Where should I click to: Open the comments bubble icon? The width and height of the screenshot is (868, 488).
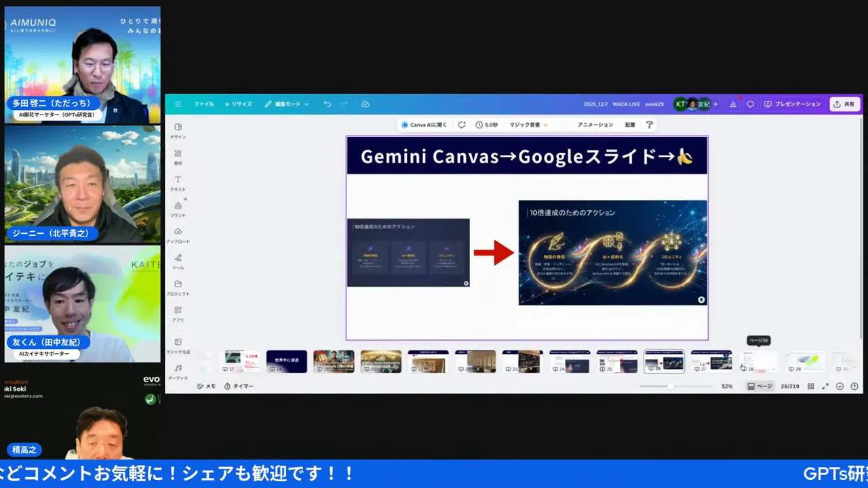click(750, 104)
